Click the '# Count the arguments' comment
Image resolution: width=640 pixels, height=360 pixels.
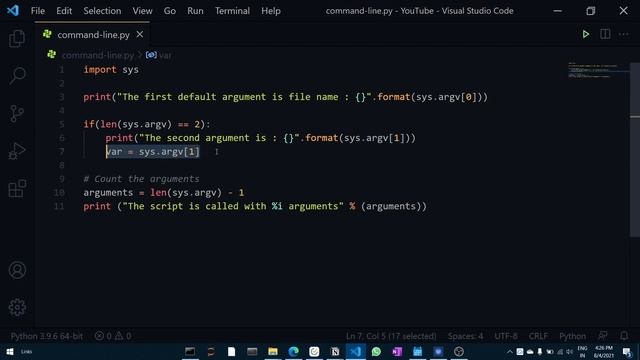click(x=141, y=179)
